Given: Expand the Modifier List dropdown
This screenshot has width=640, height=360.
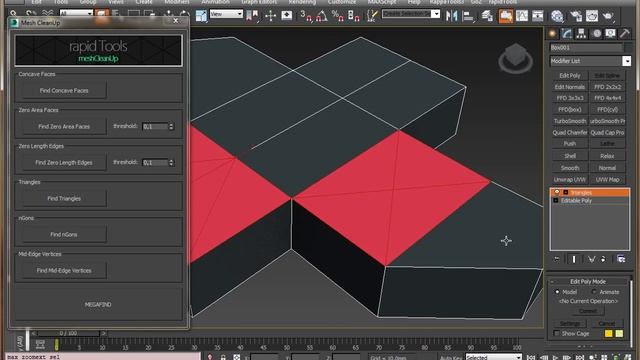Looking at the screenshot, I should (627, 61).
